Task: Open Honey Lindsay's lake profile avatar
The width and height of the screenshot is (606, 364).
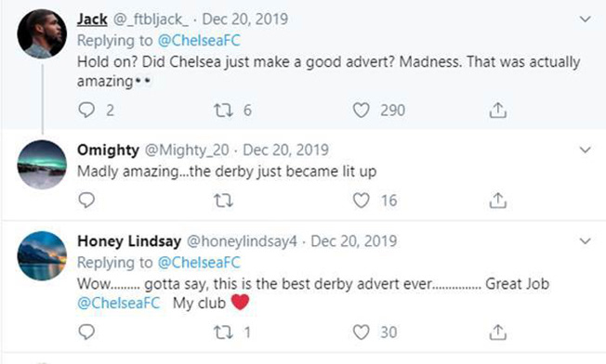Action: click(x=42, y=256)
